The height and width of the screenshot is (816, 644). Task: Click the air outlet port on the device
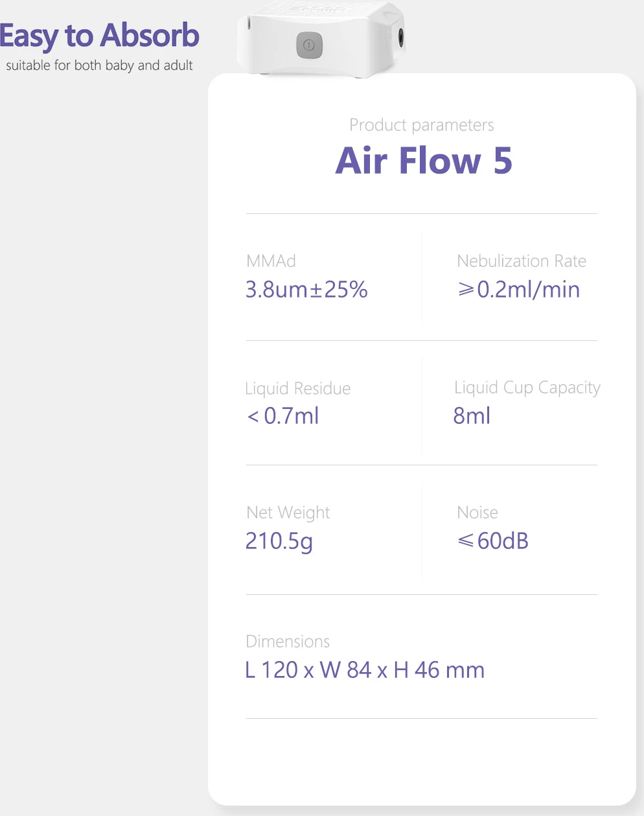pyautogui.click(x=402, y=38)
